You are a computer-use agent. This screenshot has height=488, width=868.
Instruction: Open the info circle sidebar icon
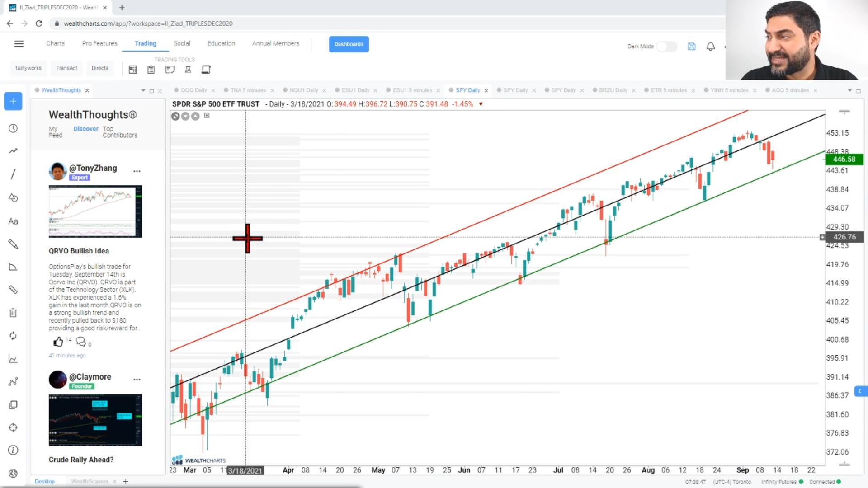(x=13, y=450)
